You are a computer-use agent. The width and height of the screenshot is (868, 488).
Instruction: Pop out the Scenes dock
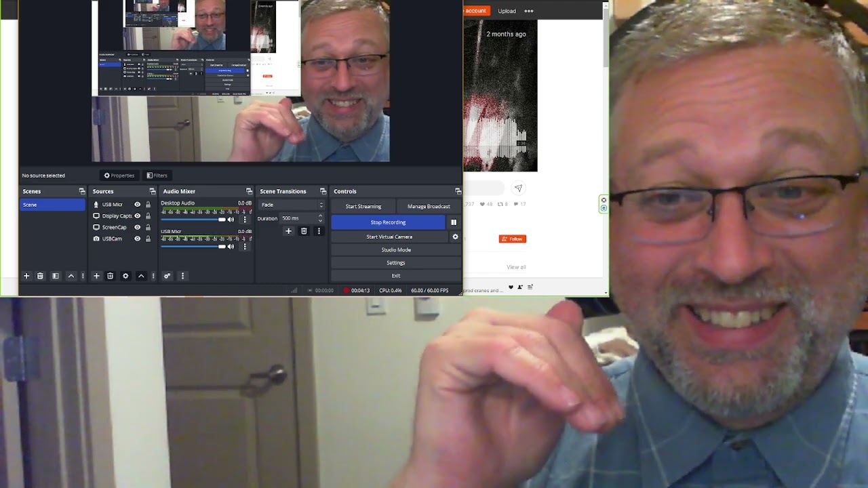tap(82, 191)
